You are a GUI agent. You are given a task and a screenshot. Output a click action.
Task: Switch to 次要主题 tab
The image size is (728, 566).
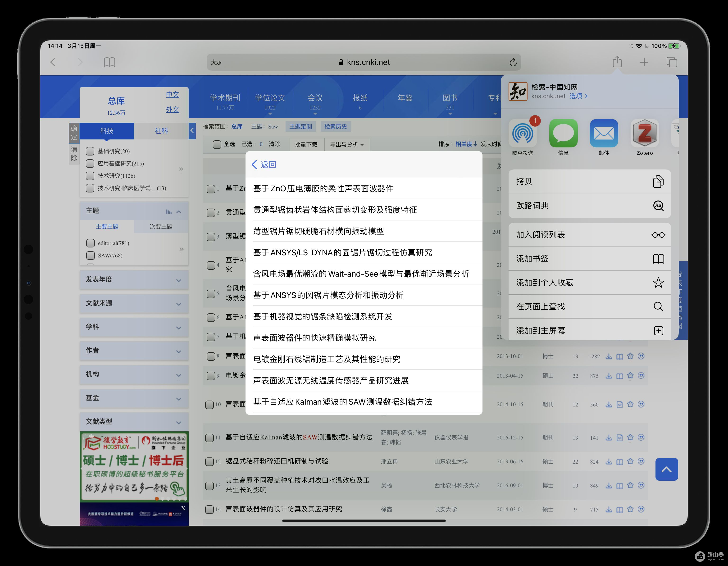(161, 227)
